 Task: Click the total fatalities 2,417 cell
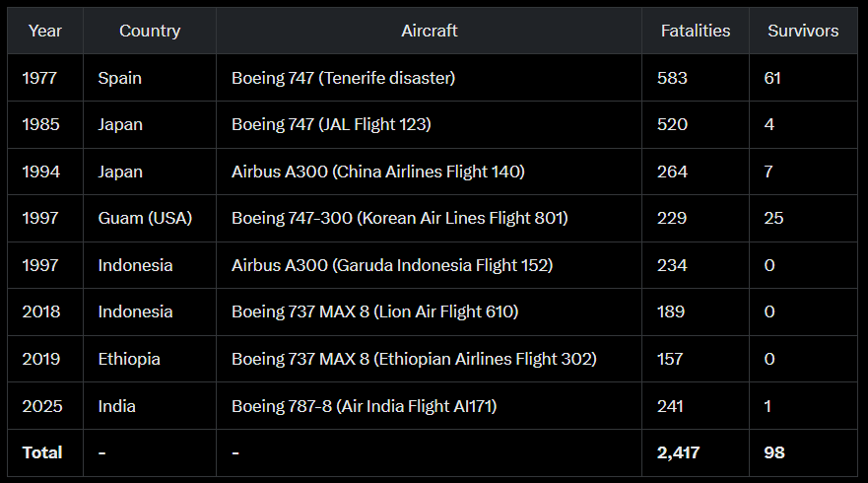tap(696, 453)
